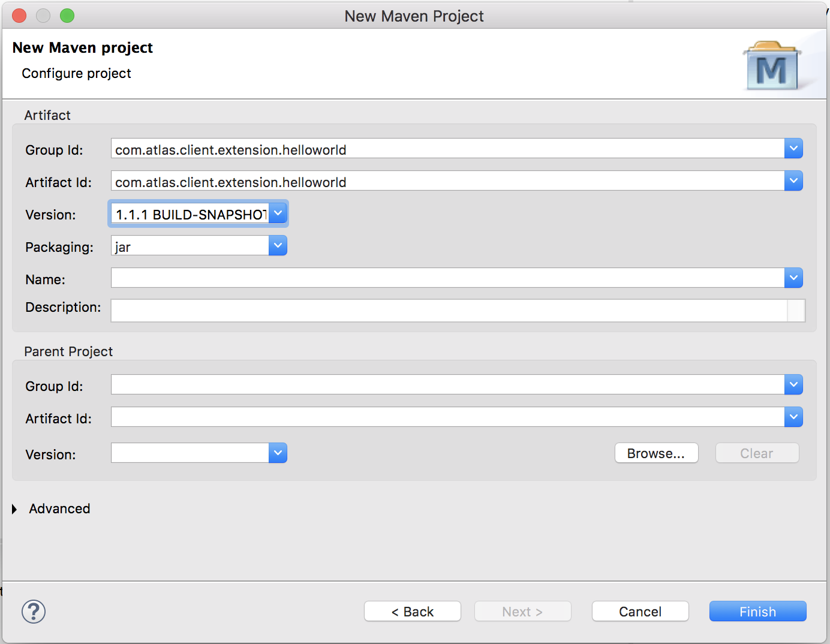Open the Parent Project Artifact Id dropdown
This screenshot has width=830, height=644.
click(x=793, y=417)
